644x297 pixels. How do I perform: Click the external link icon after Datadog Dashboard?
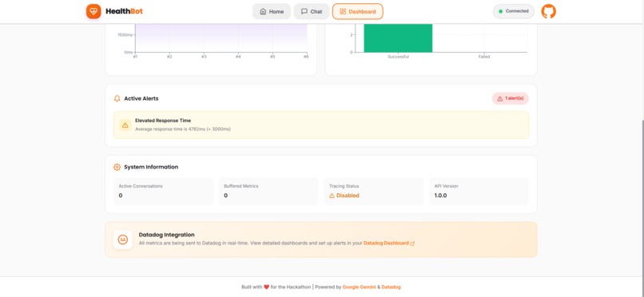coord(412,244)
